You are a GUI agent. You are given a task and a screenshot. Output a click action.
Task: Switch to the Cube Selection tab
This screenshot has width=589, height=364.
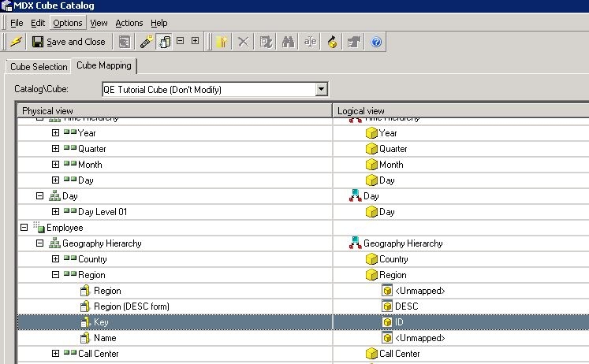tap(39, 67)
